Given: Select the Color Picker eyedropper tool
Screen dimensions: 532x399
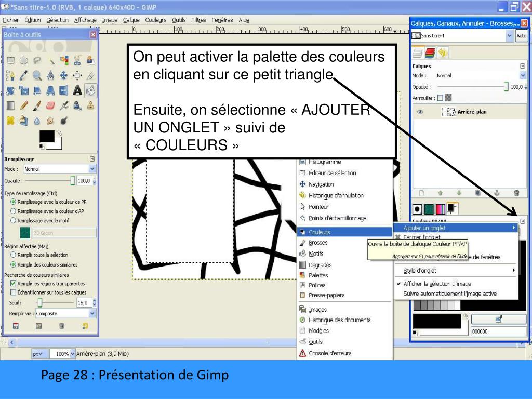Looking at the screenshot, I should pyautogui.click(x=23, y=75).
